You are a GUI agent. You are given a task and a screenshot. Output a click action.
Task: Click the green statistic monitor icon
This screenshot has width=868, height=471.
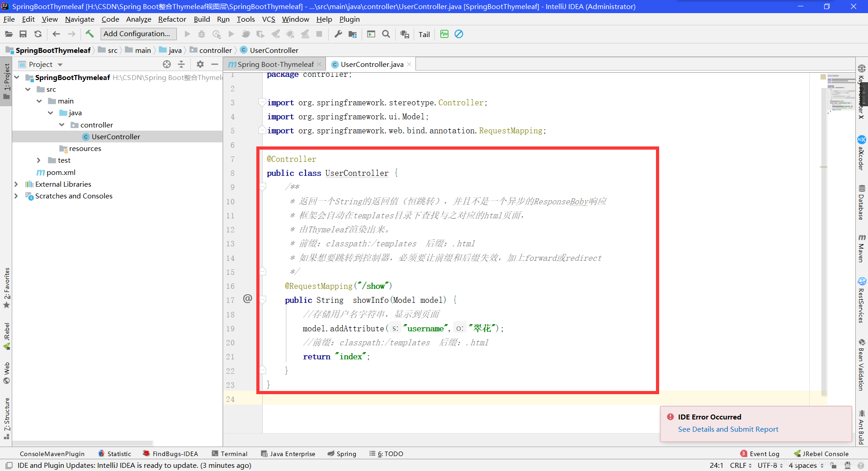(444, 34)
